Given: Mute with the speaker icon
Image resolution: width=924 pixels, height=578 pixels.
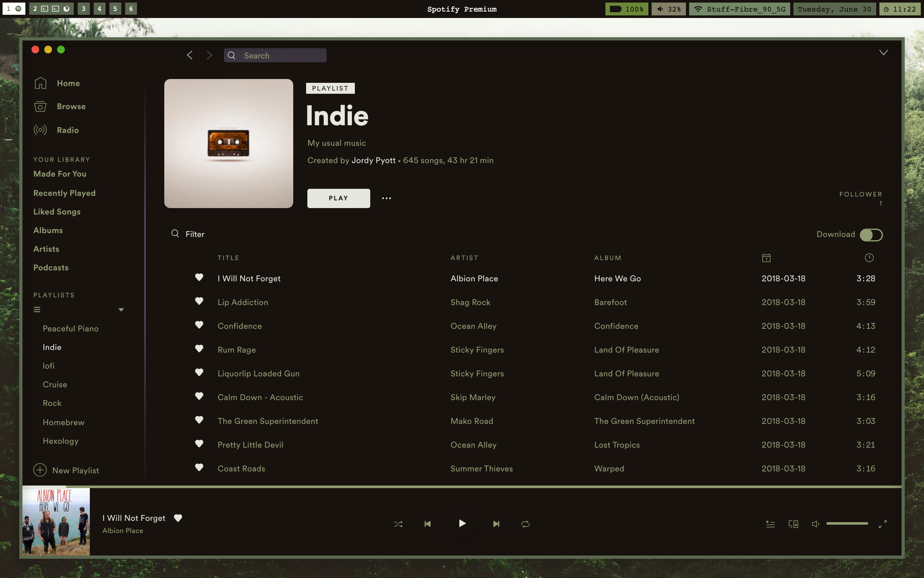Looking at the screenshot, I should tap(815, 524).
